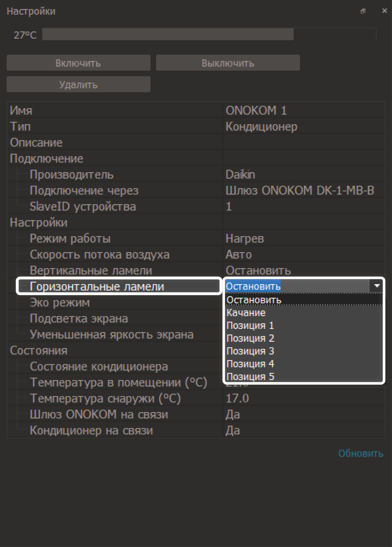Select Позиция 5 option
Viewport: 392px width, 547px height.
tap(250, 376)
